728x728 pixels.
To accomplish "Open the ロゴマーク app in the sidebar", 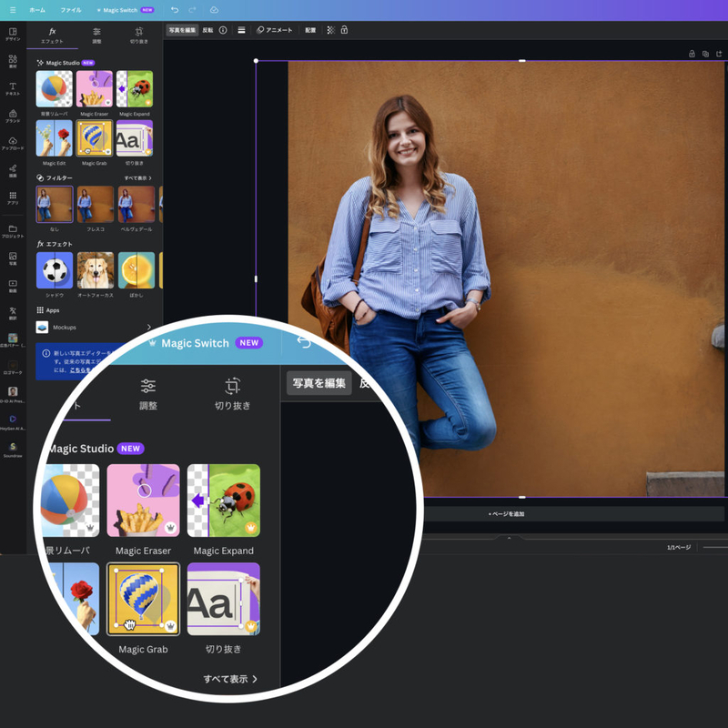I will (x=13, y=368).
